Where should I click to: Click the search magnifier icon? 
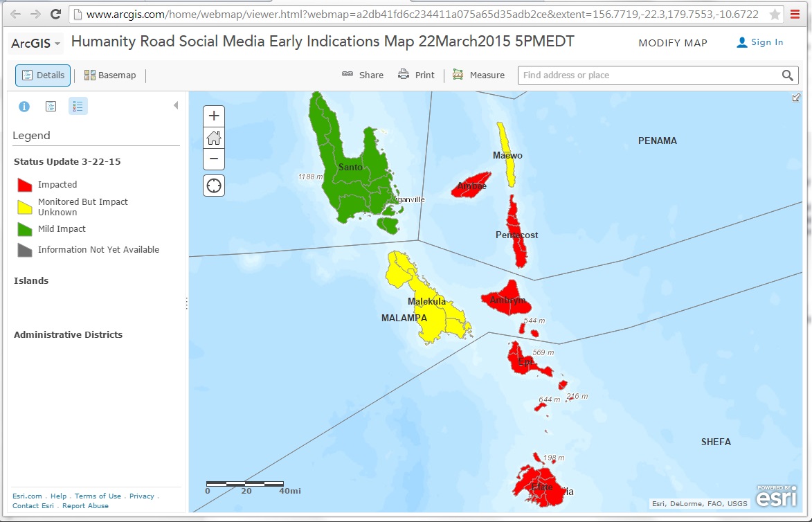point(788,75)
